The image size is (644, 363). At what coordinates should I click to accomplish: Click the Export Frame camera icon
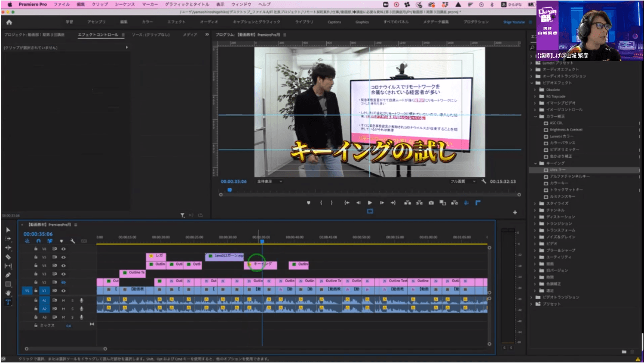click(431, 203)
